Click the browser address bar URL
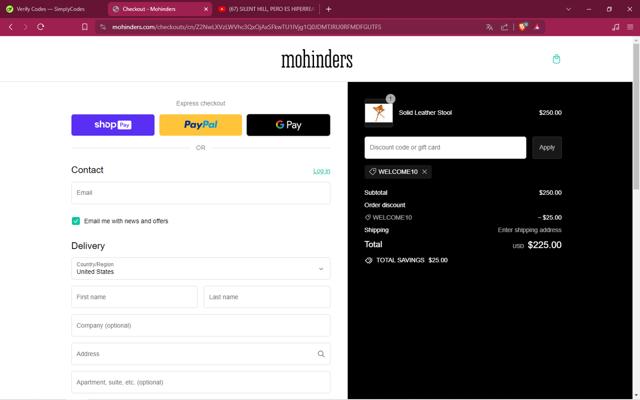 coord(247,27)
